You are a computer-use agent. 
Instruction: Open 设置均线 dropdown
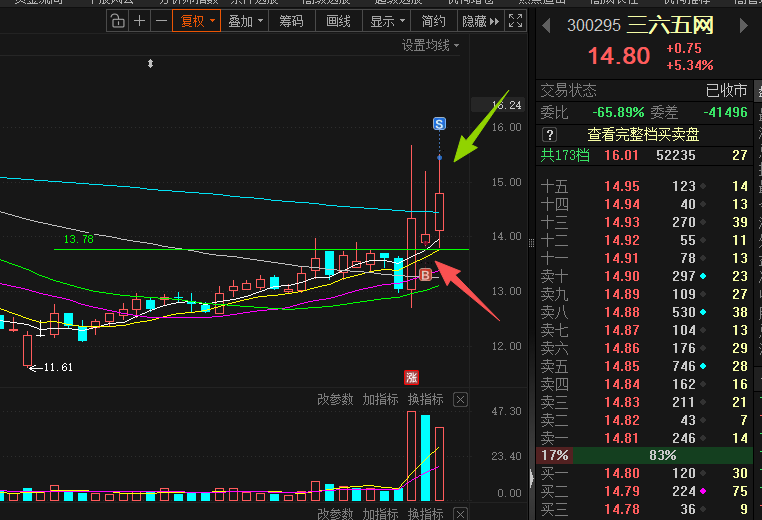point(430,46)
